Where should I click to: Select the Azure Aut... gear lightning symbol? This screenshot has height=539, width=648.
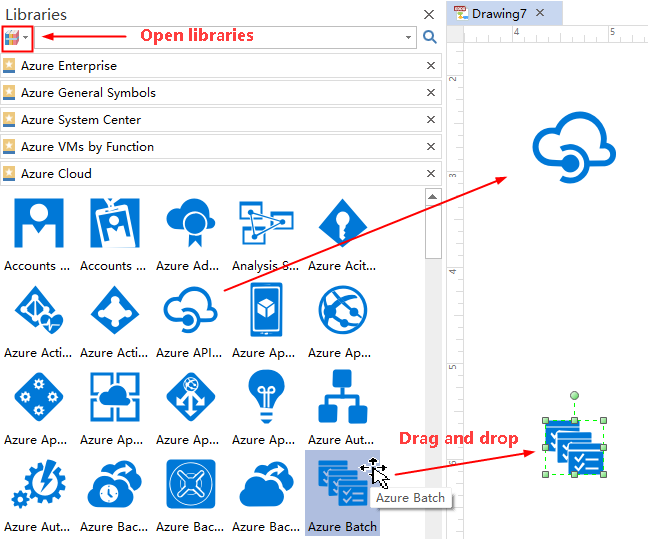pos(39,484)
